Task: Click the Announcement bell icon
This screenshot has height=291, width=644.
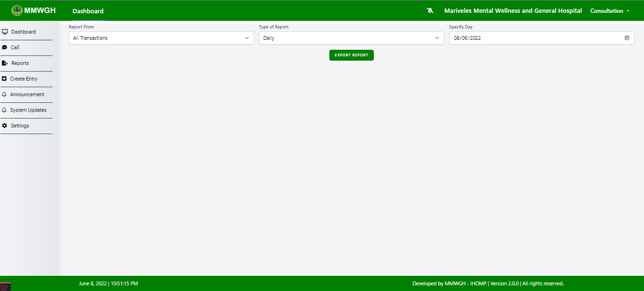Action: 5,94
